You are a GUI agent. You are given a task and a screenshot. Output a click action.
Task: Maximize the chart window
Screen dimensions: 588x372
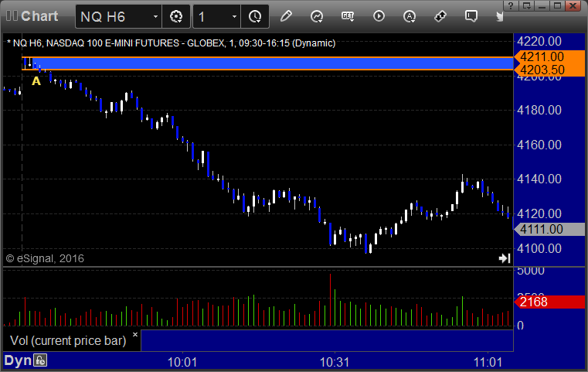coord(557,5)
